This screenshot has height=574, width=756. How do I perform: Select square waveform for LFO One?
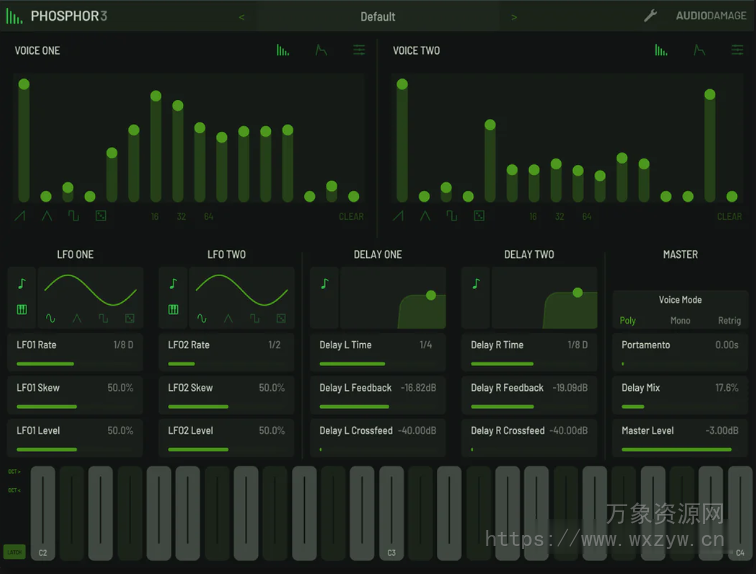tap(103, 319)
